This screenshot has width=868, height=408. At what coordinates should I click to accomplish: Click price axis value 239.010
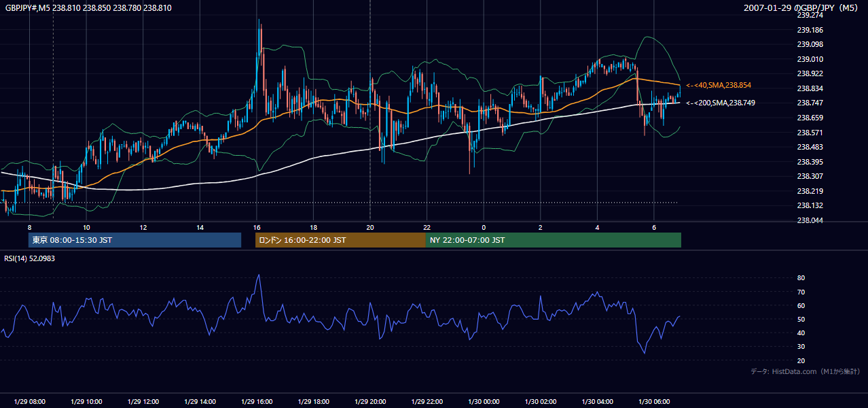(810, 59)
